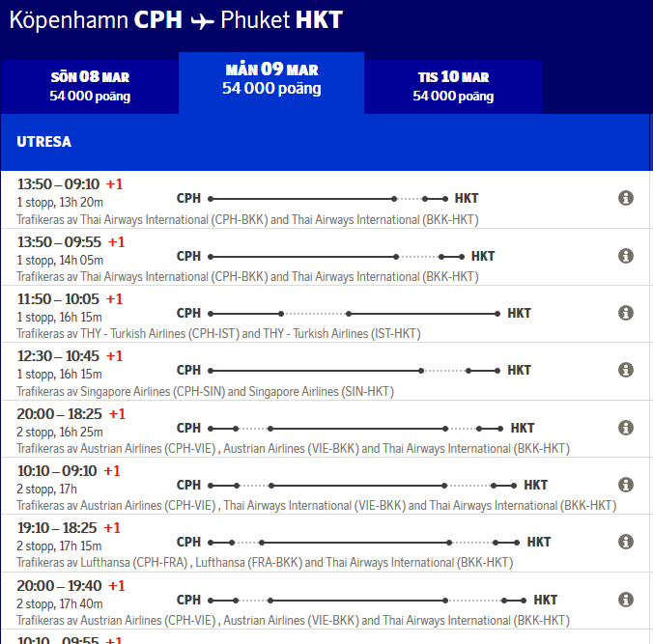
Task: Show info for Turkish Airlines 11:50 flight
Action: pyautogui.click(x=625, y=313)
